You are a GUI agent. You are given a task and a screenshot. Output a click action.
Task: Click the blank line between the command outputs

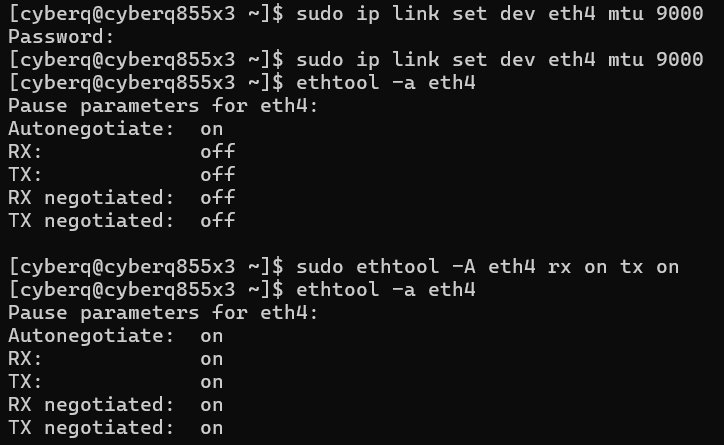[300, 243]
